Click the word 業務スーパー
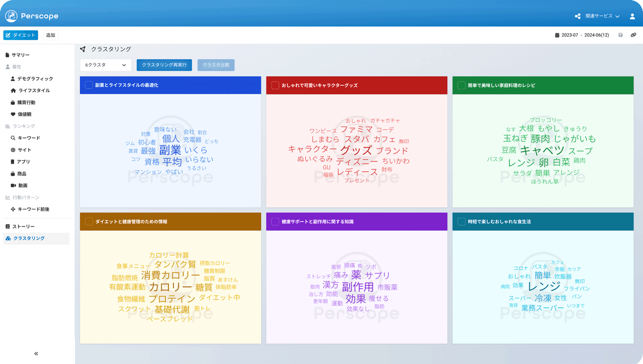643x364 pixels. tap(543, 308)
